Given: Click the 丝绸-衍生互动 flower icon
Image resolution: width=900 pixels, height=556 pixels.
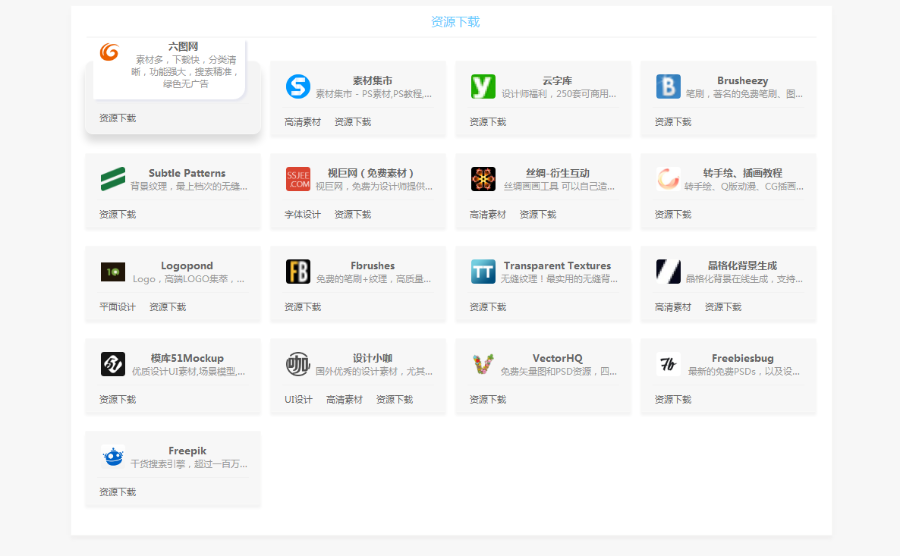Looking at the screenshot, I should click(x=483, y=179).
